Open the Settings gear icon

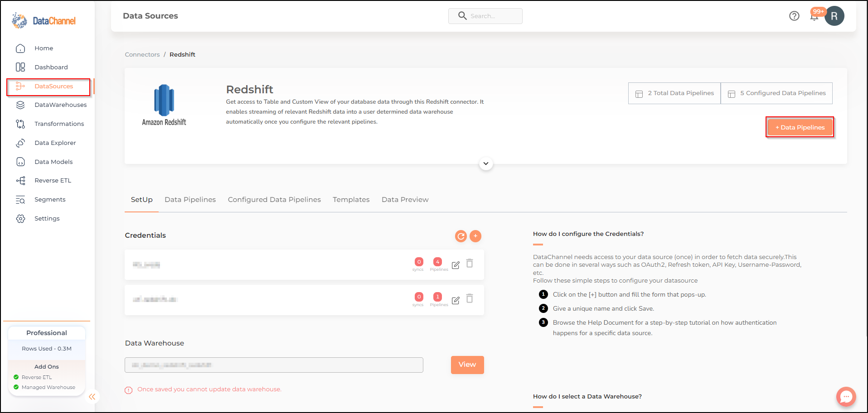pos(20,219)
